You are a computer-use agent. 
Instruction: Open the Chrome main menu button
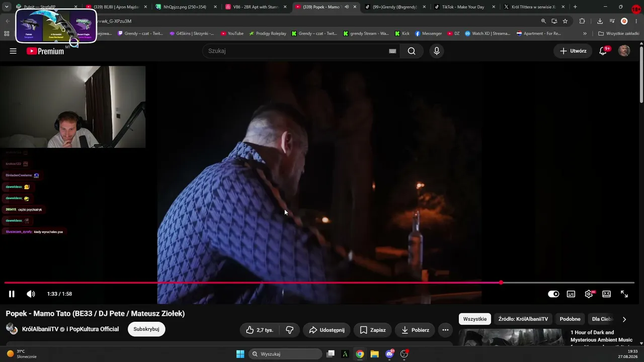[x=636, y=21]
